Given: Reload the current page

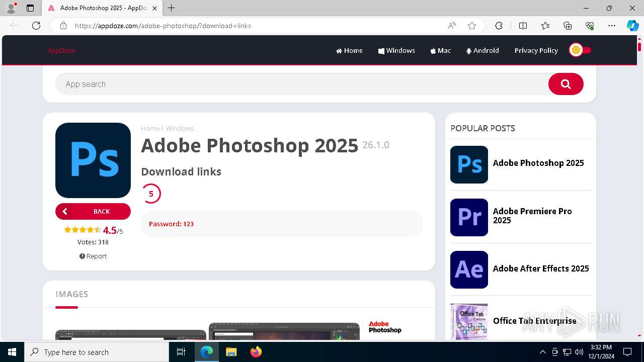Looking at the screenshot, I should [36, 26].
